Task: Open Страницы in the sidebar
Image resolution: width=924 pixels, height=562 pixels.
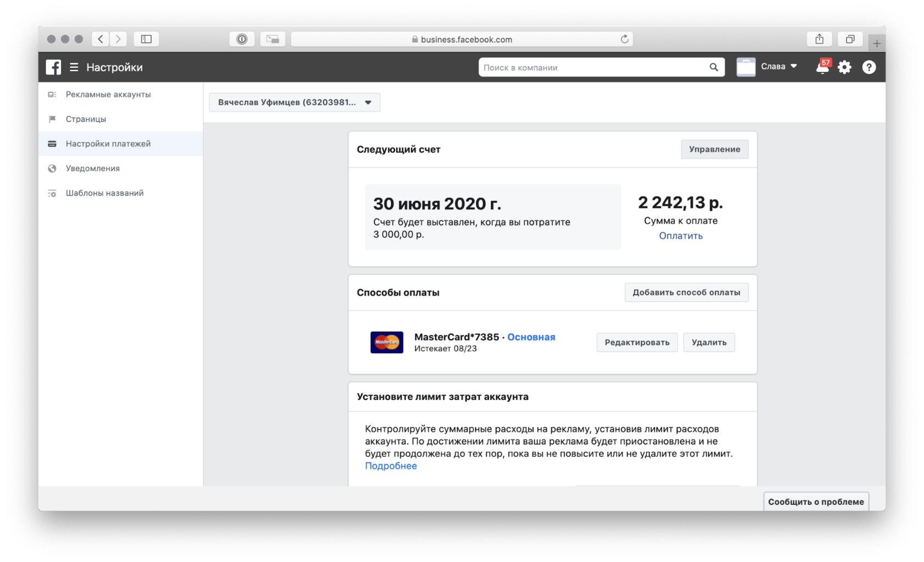Action: 120,119
